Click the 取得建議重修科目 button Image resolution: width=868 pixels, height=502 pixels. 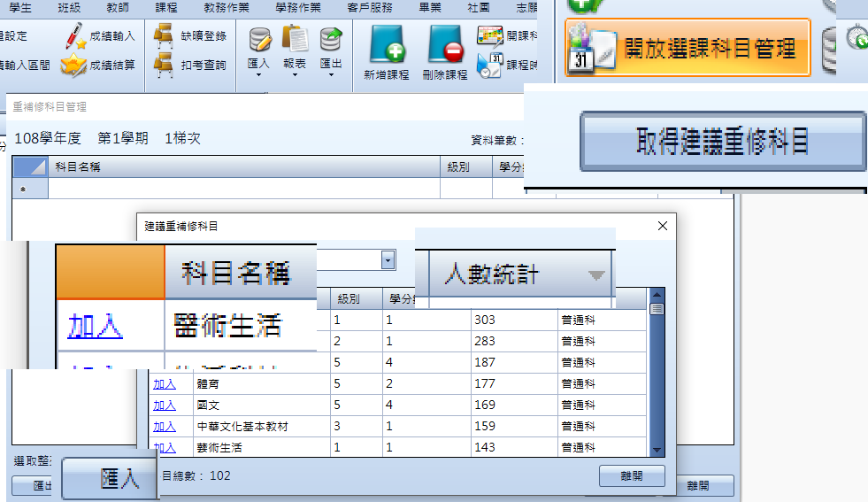click(x=723, y=142)
